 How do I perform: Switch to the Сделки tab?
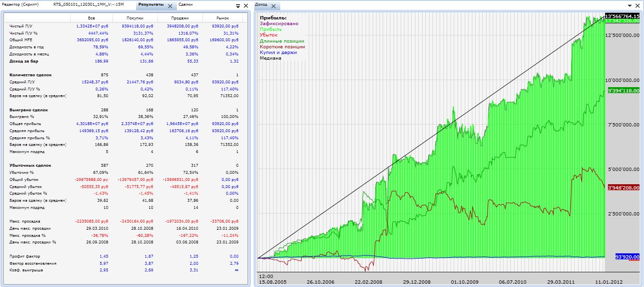(185, 4)
